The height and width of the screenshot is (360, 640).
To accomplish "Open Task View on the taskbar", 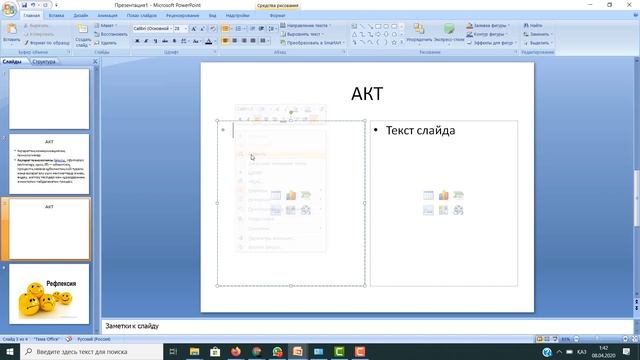I will (173, 351).
